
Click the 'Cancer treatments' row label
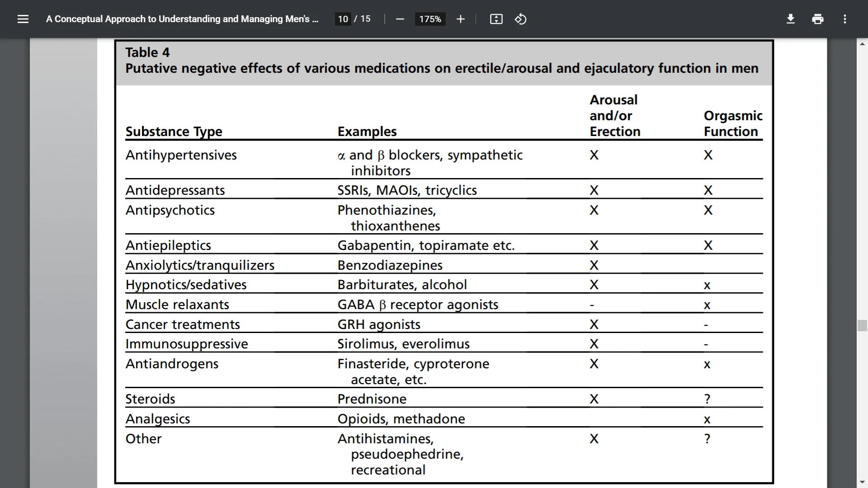point(183,324)
